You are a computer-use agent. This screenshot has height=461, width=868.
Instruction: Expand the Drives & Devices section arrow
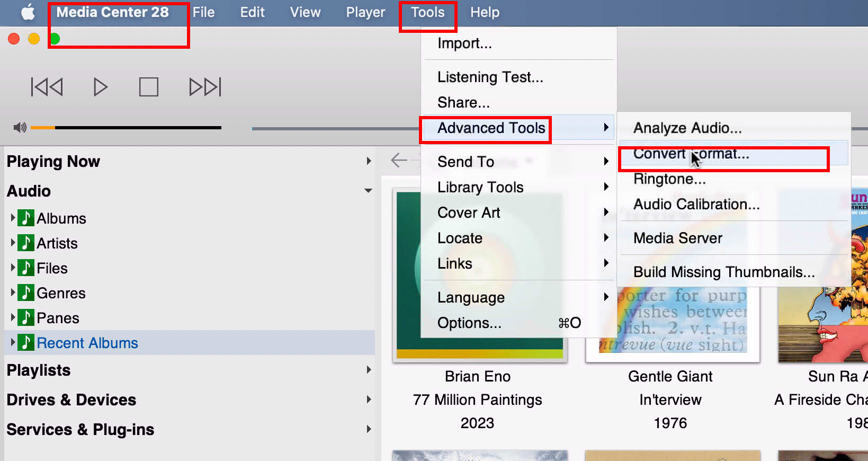tap(369, 400)
